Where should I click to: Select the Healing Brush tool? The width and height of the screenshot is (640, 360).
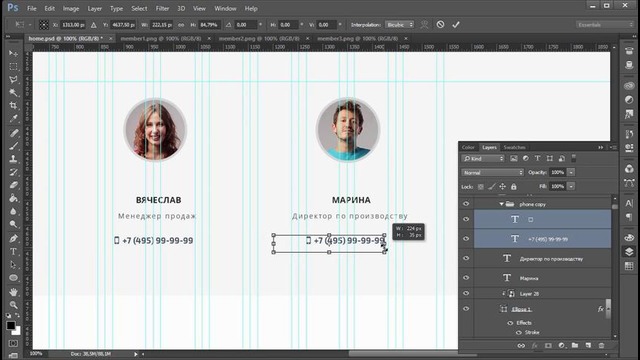13,133
